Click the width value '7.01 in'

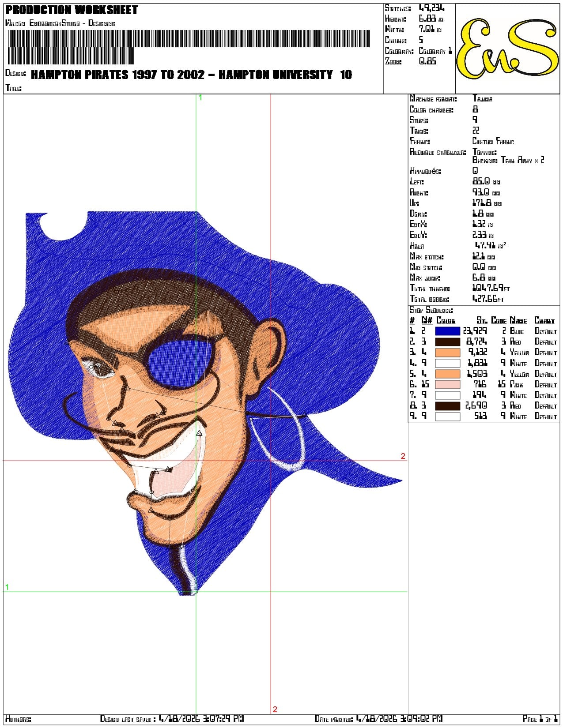430,29
